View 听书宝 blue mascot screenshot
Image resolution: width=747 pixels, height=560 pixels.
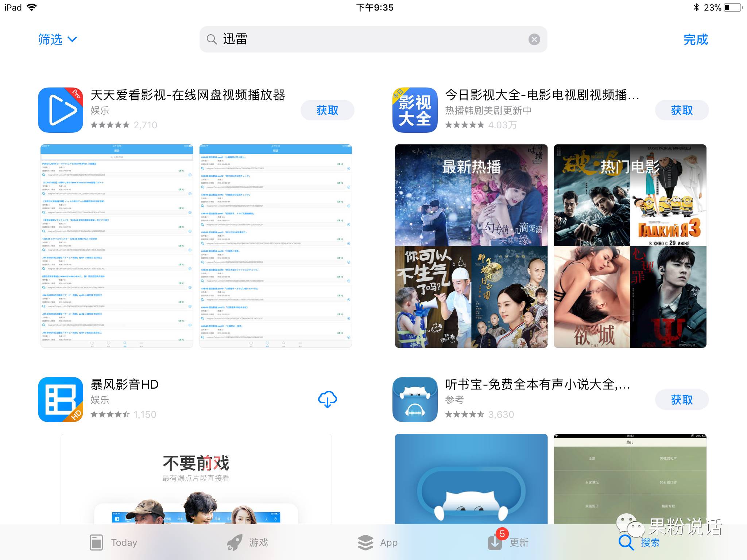pos(471,479)
